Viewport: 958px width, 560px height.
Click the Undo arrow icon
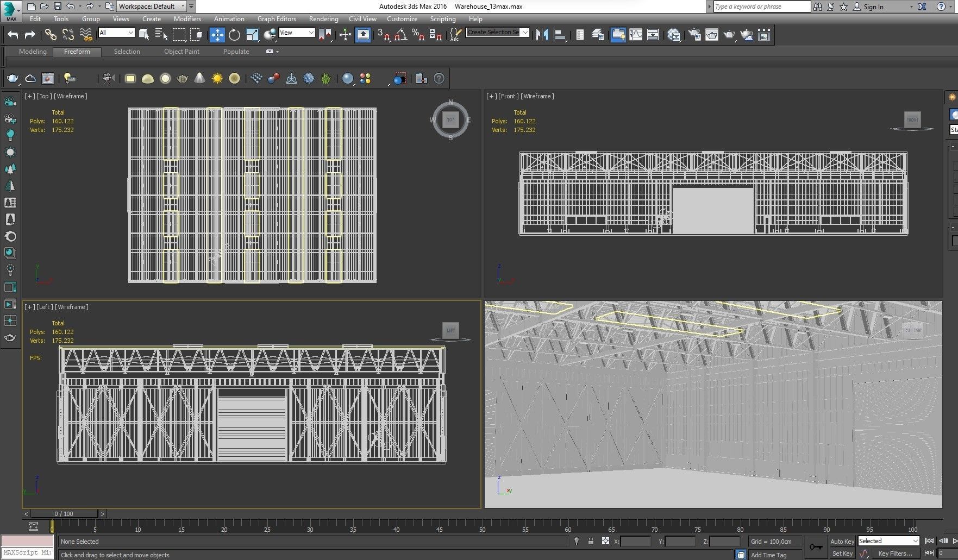coord(12,35)
